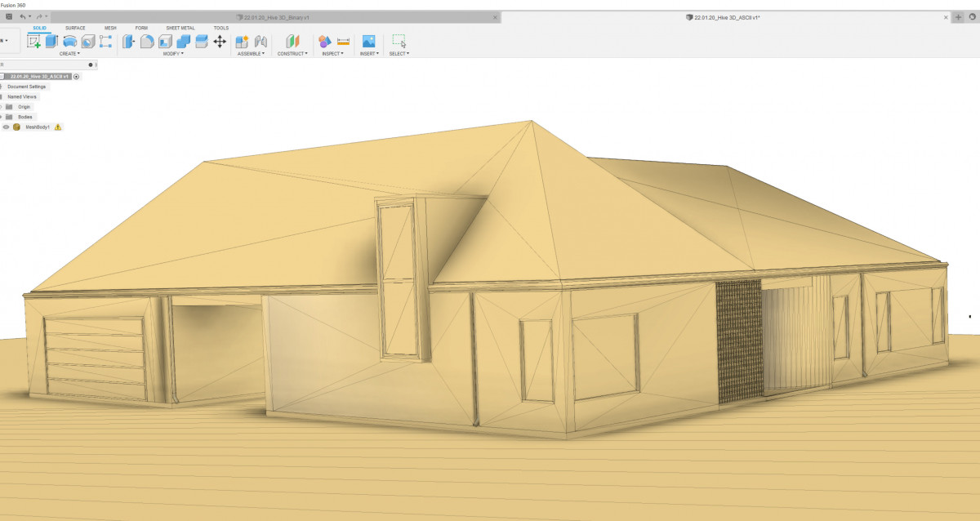The width and height of the screenshot is (980, 521).
Task: Select the Extrude tool icon
Action: tap(51, 41)
